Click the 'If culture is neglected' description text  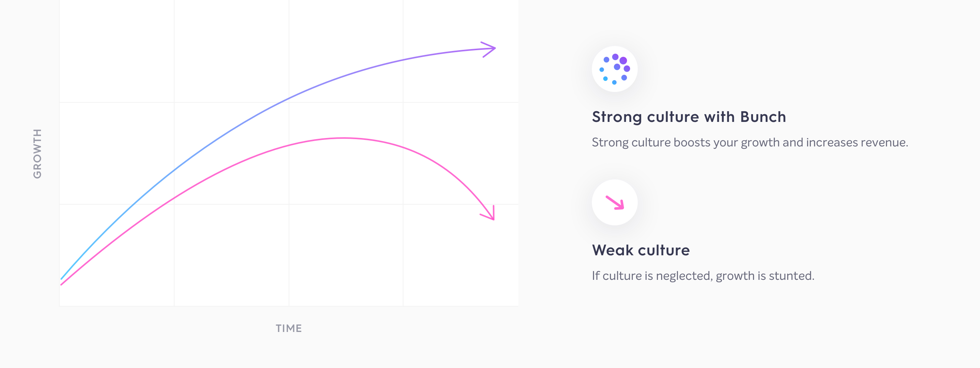coord(703,276)
